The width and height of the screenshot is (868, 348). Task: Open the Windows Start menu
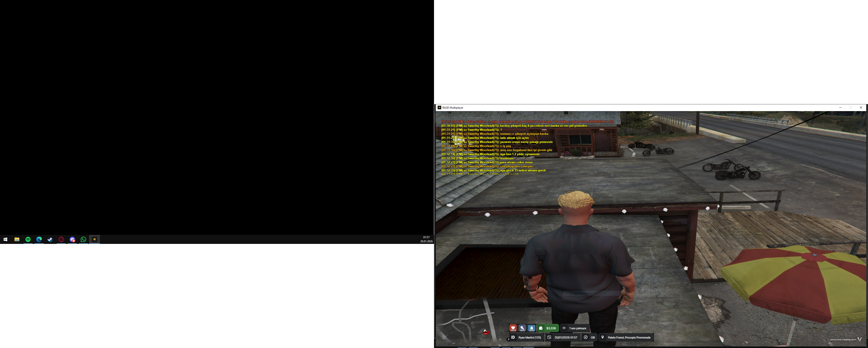click(5, 239)
